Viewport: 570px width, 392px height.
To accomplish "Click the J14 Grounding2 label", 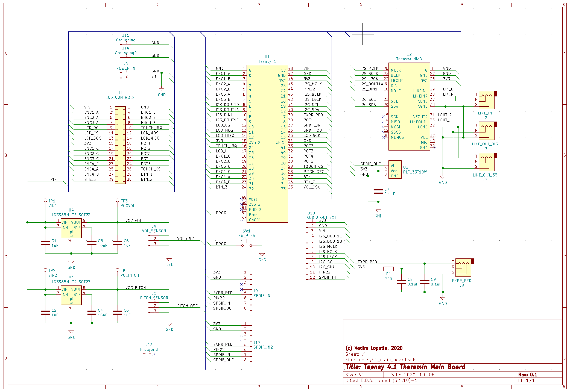I will click(x=126, y=50).
